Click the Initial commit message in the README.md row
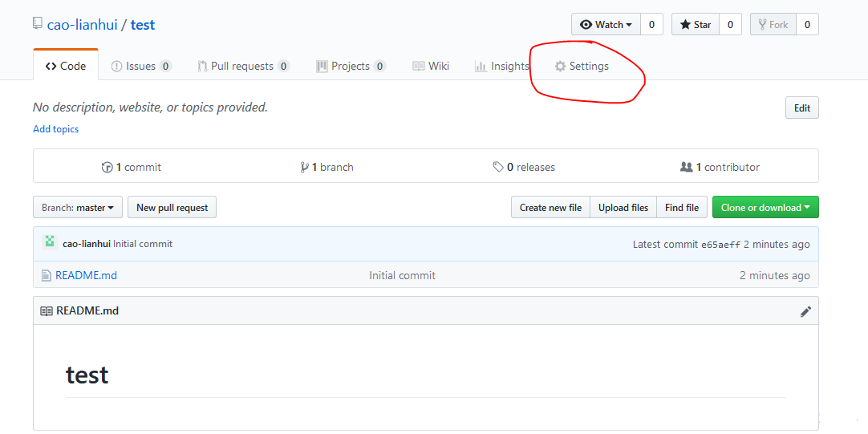The height and width of the screenshot is (434, 868). [x=403, y=275]
